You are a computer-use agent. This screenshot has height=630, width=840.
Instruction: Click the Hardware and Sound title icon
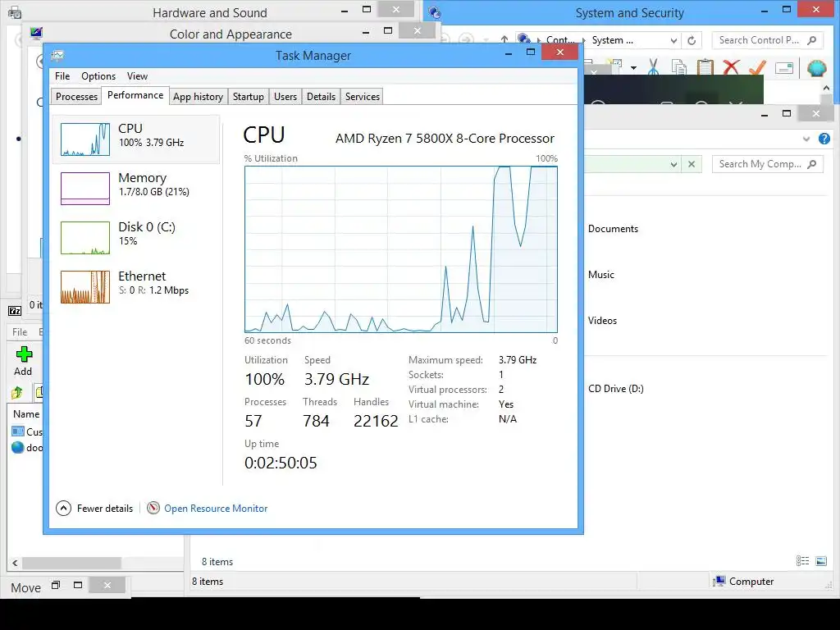click(x=15, y=12)
